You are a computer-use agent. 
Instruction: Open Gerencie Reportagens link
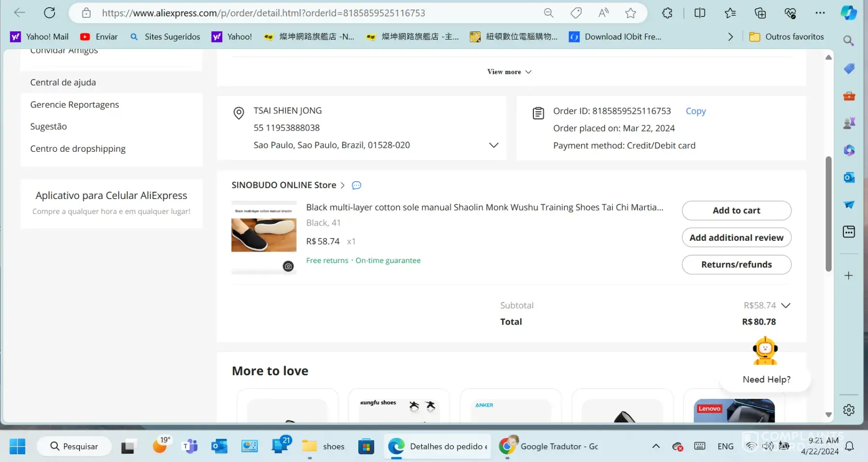click(74, 105)
